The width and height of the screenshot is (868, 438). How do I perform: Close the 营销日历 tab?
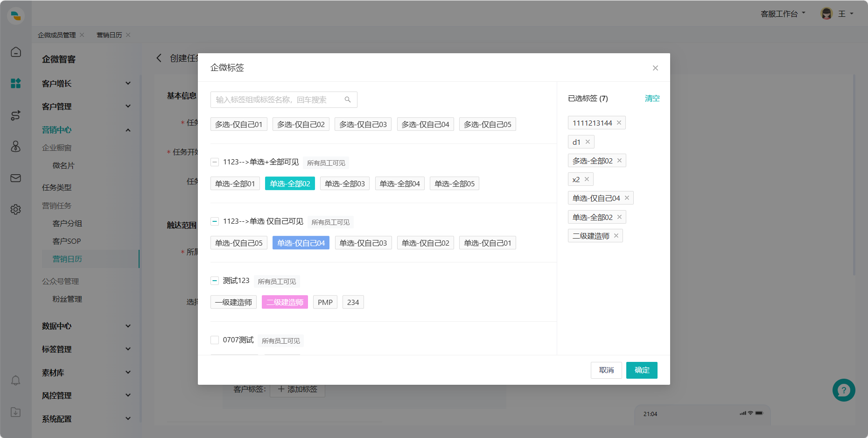point(128,35)
